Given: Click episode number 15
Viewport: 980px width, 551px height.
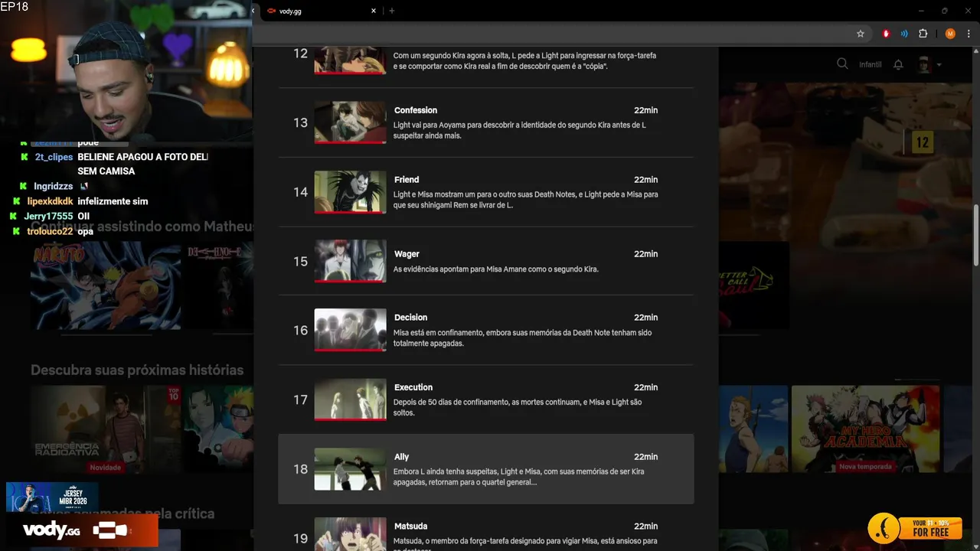Looking at the screenshot, I should [x=300, y=262].
